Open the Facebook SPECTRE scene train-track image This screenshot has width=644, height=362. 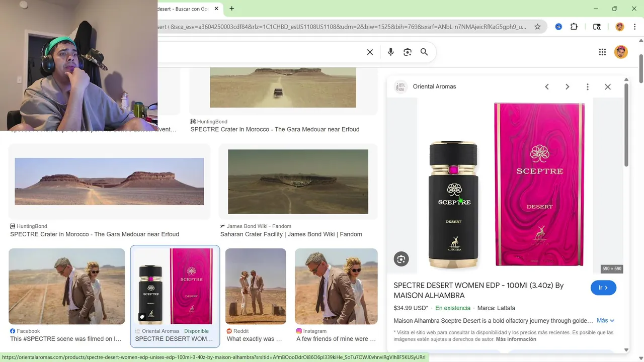coord(66,287)
